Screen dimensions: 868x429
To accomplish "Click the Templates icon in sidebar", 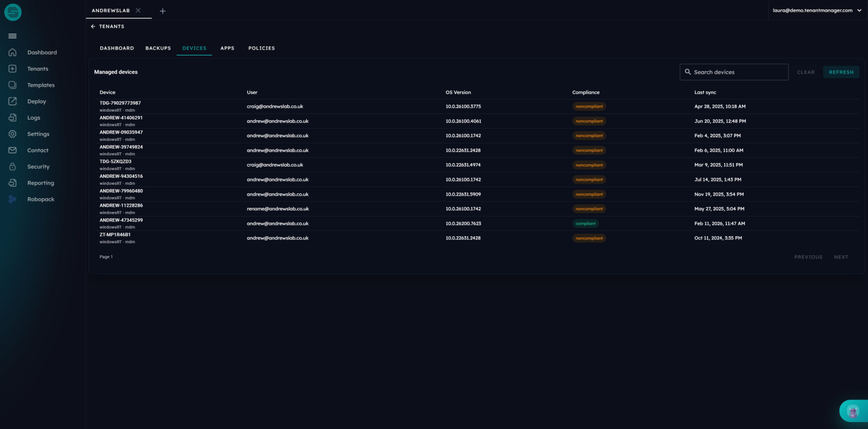I will click(x=13, y=85).
